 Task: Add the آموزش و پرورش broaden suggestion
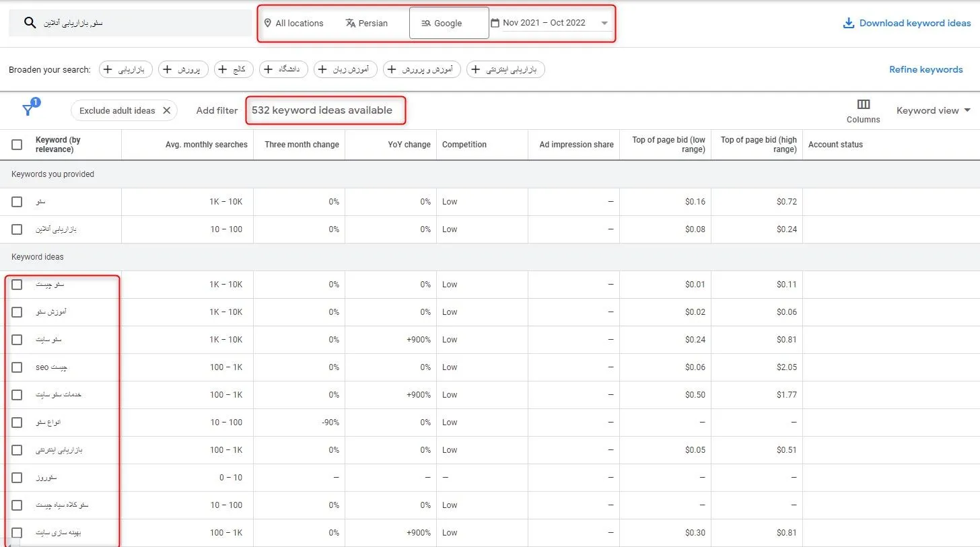[x=422, y=69]
